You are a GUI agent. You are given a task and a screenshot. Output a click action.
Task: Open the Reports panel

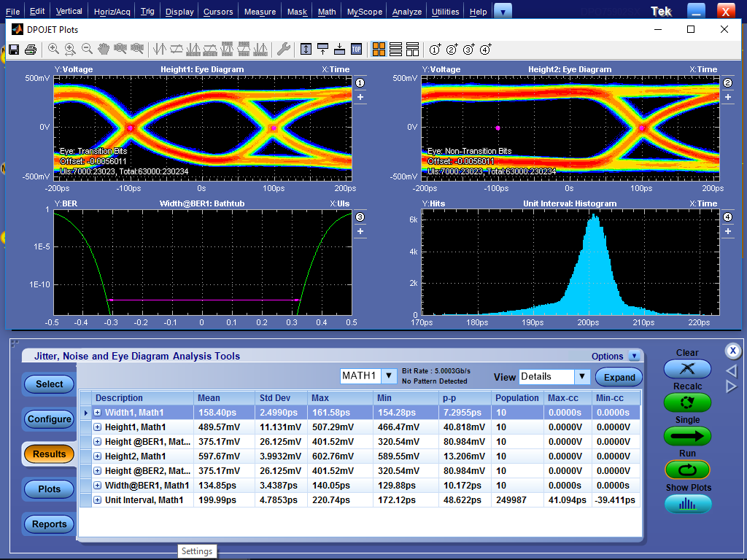click(x=49, y=524)
